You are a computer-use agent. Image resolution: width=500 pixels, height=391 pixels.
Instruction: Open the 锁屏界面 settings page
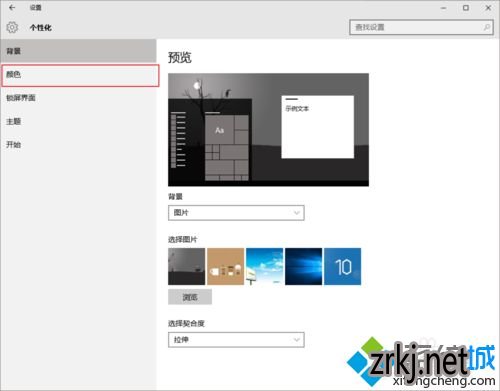point(78,98)
